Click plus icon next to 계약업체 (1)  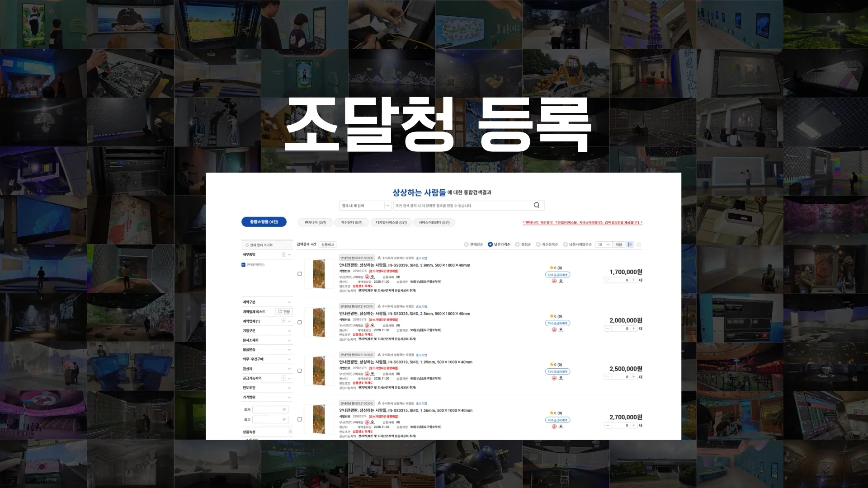[x=284, y=321]
